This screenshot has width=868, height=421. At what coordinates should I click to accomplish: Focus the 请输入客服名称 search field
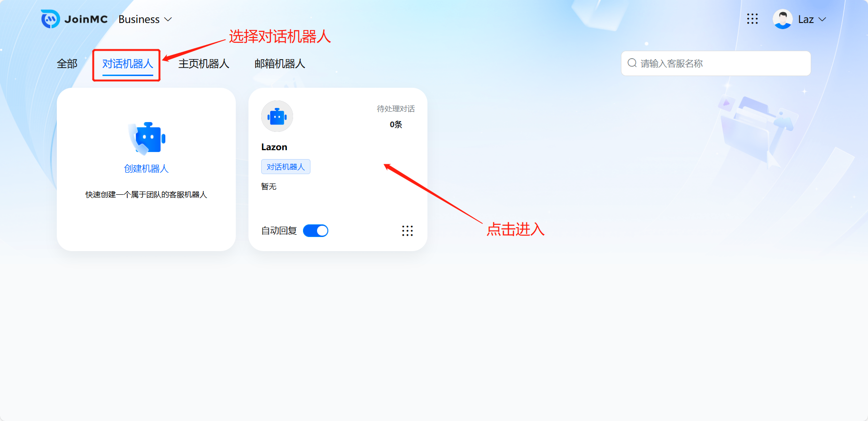[716, 63]
